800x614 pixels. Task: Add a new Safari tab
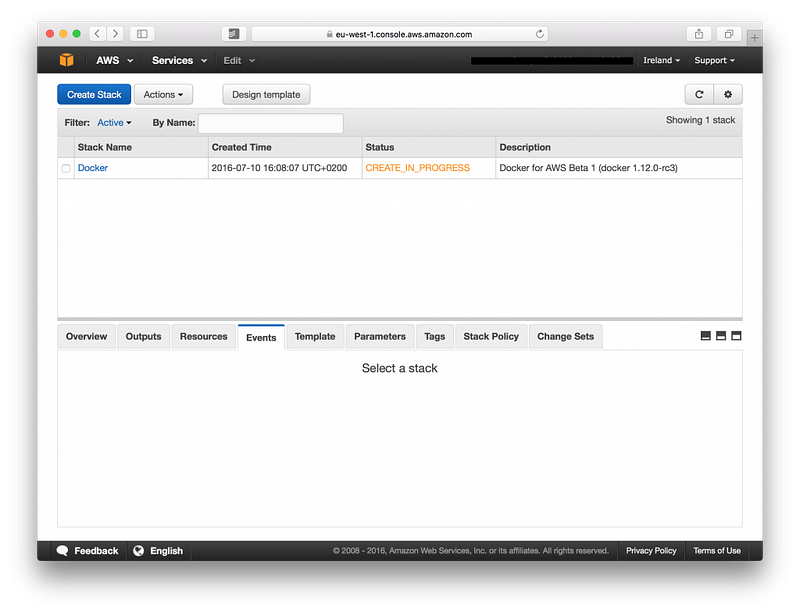click(x=754, y=37)
